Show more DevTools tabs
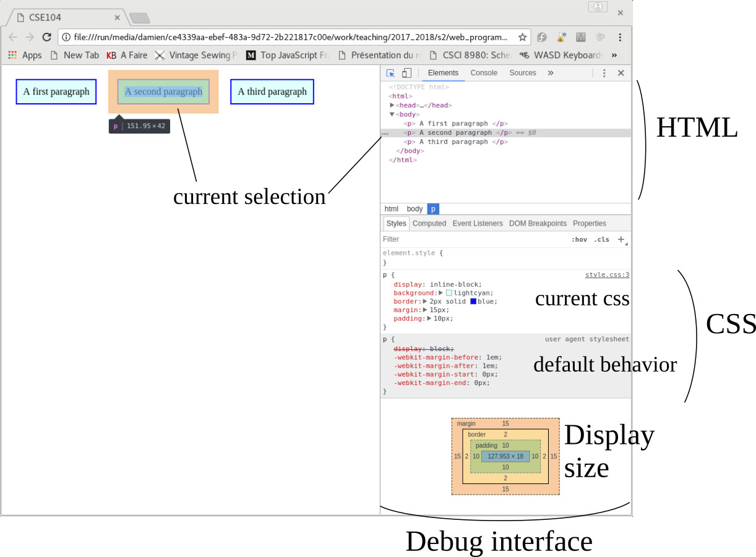The height and width of the screenshot is (557, 756). [551, 73]
